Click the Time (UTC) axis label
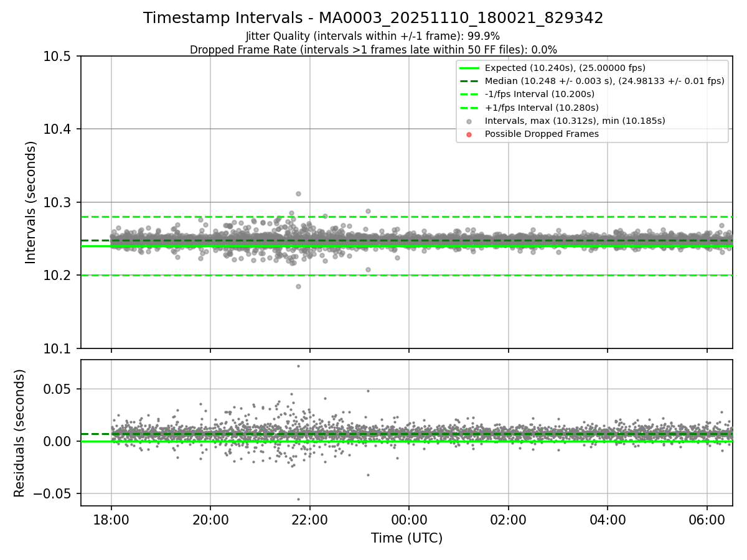 406,538
